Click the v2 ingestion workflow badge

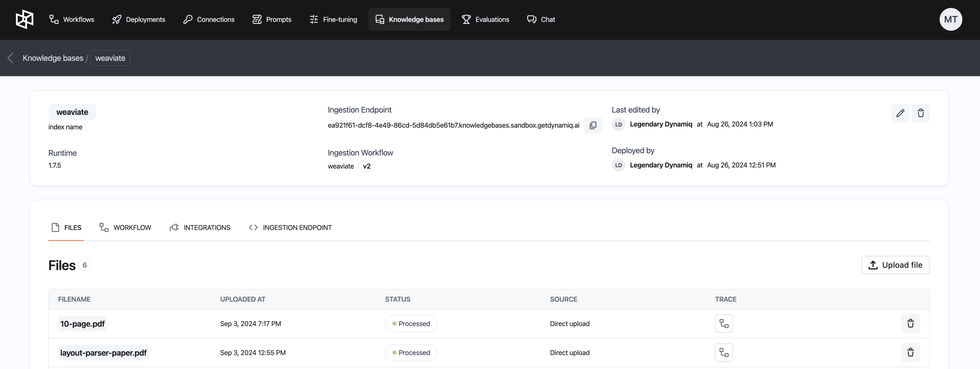pyautogui.click(x=366, y=166)
